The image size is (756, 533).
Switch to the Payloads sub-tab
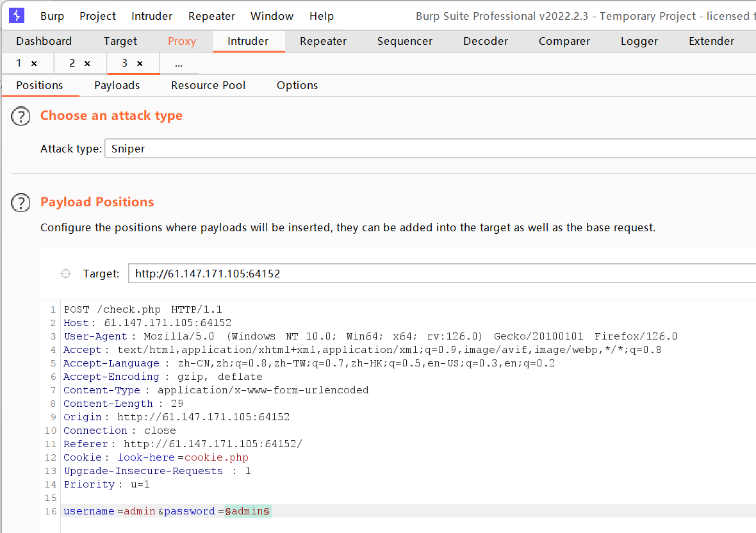pyautogui.click(x=117, y=85)
